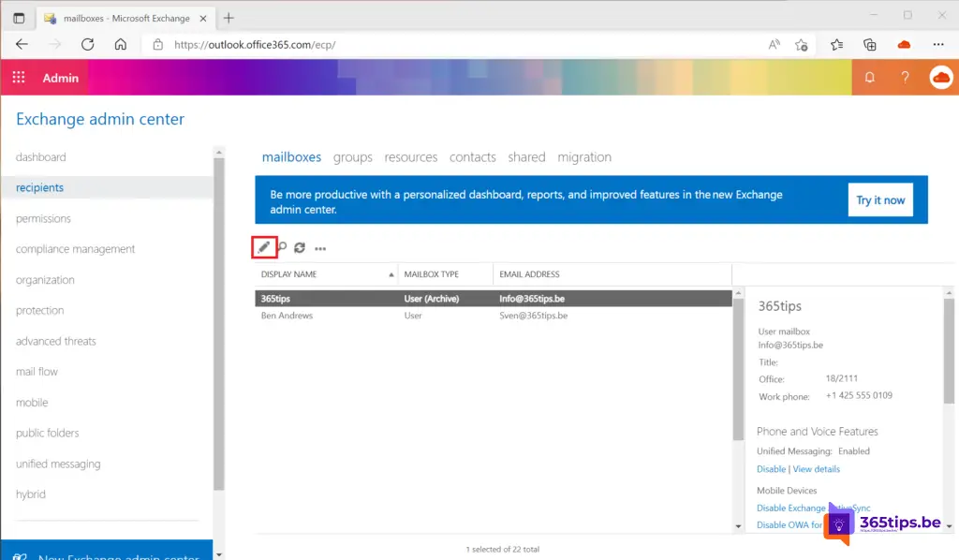Click Disable unified messaging link
Screen dimensions: 959x560
[x=771, y=469]
